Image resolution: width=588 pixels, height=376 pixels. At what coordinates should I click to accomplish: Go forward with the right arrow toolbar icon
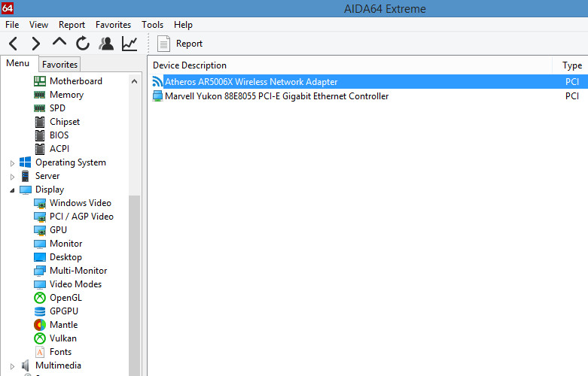(35, 44)
